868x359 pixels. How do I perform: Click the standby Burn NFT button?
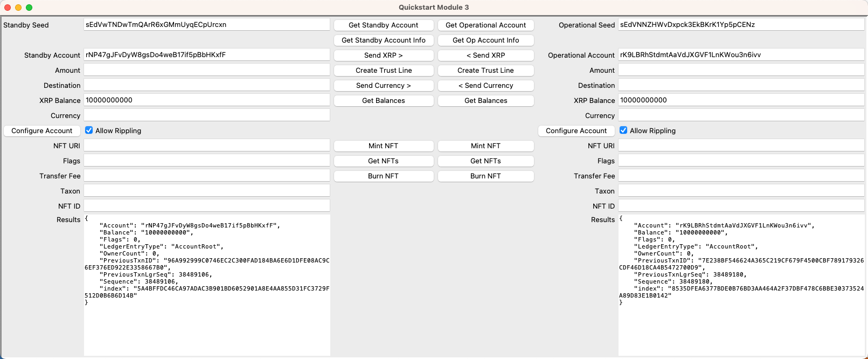[383, 176]
